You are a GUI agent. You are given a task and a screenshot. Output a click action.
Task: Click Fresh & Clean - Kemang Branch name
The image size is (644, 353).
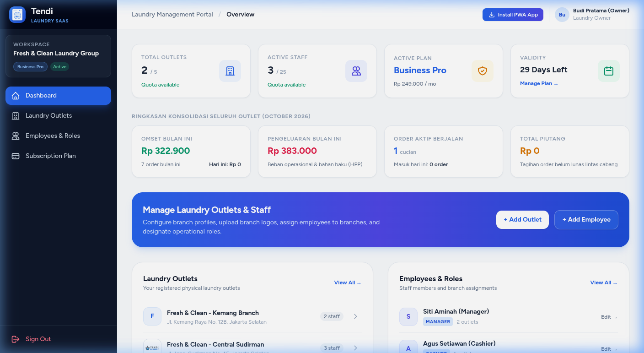click(x=213, y=313)
